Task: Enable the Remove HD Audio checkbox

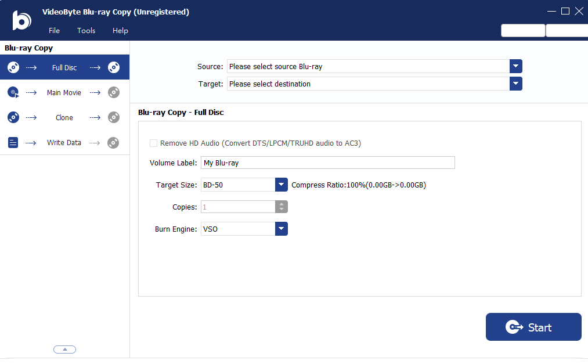Action: coord(153,143)
